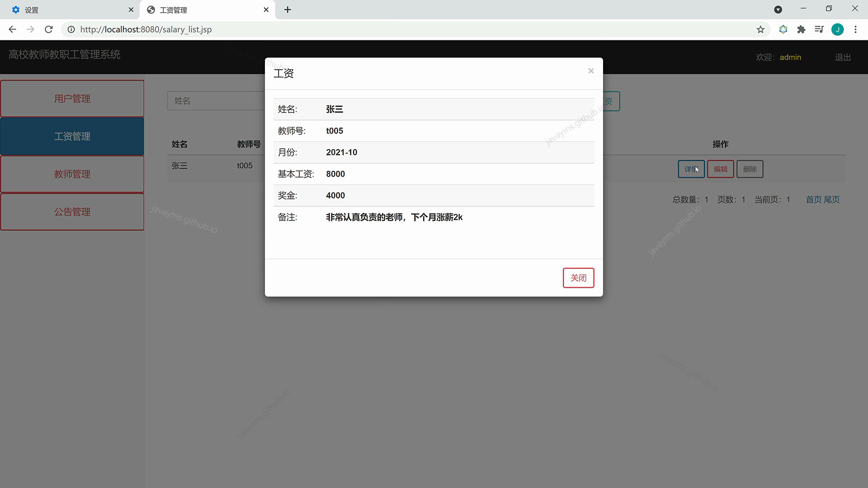
Task: Open the three-dot browser menu
Action: pos(855,29)
